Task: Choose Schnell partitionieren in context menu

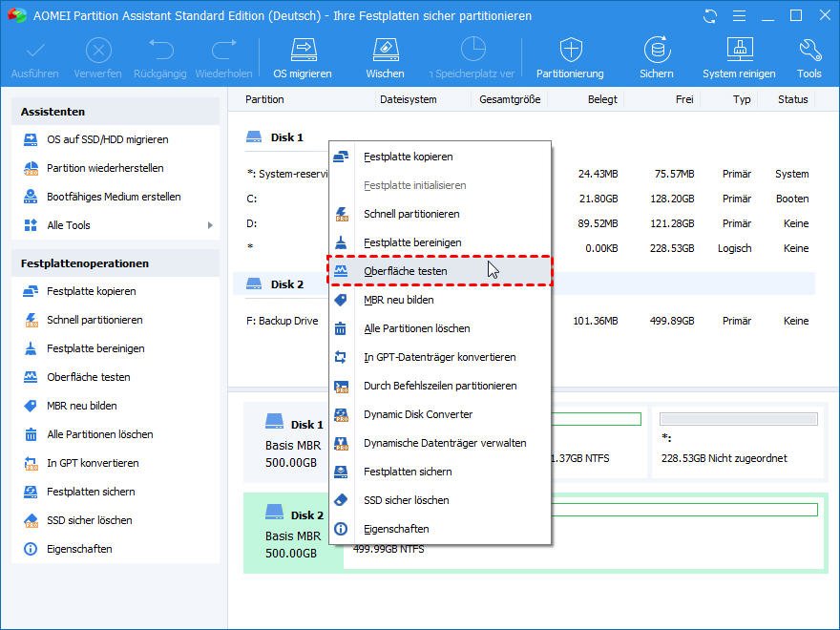Action: click(440, 214)
